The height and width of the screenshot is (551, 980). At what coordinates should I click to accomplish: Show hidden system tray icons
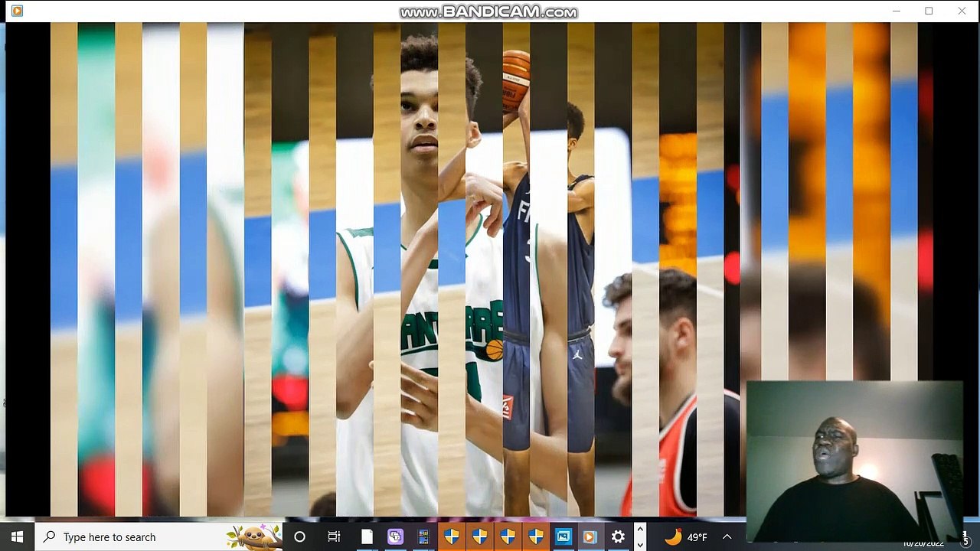pyautogui.click(x=727, y=536)
